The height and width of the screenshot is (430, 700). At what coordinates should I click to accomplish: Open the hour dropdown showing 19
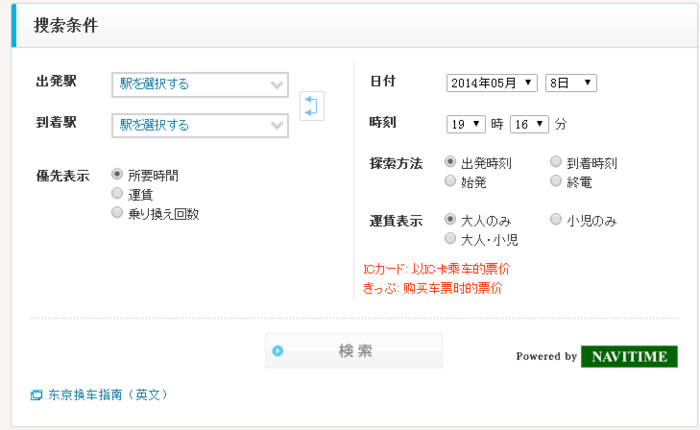pos(465,124)
